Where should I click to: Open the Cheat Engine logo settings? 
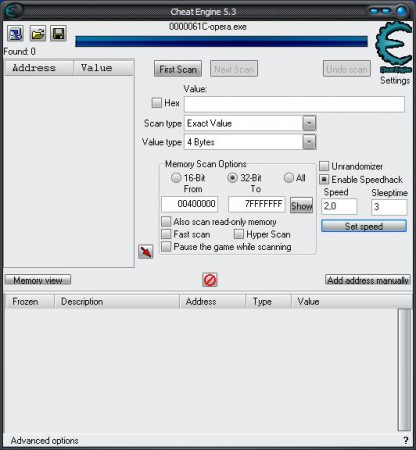tap(394, 47)
